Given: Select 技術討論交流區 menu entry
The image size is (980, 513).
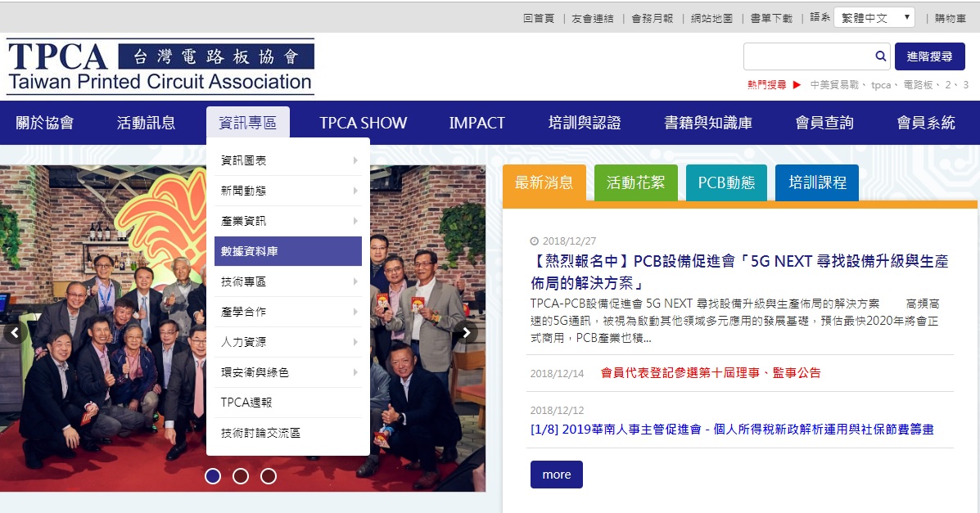Looking at the screenshot, I should click(288, 433).
